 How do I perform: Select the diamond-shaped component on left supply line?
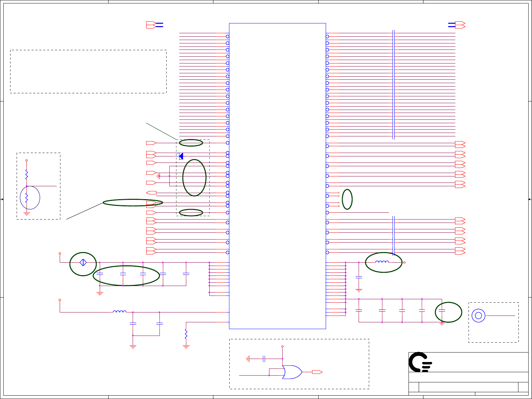pyautogui.click(x=83, y=262)
